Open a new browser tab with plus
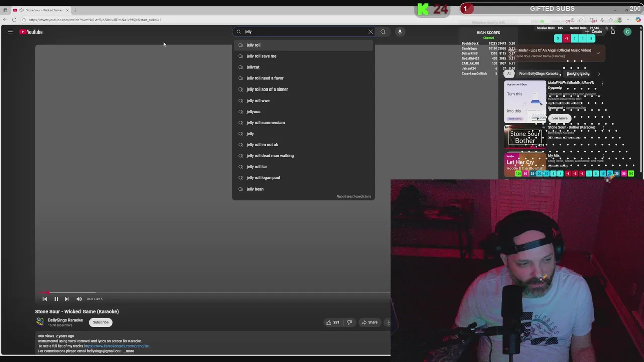 [75, 10]
